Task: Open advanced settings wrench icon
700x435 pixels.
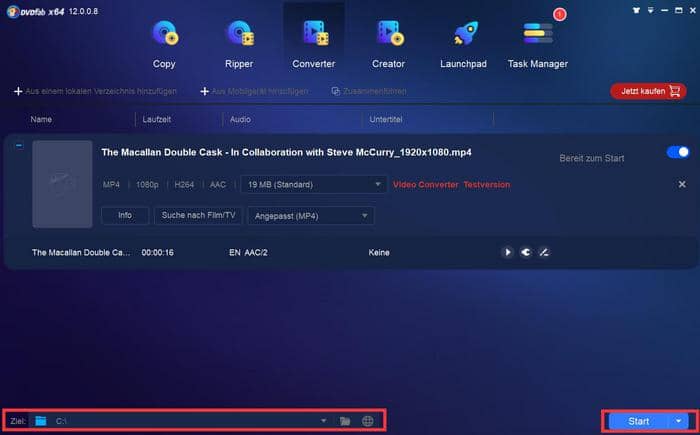Action: (525, 252)
